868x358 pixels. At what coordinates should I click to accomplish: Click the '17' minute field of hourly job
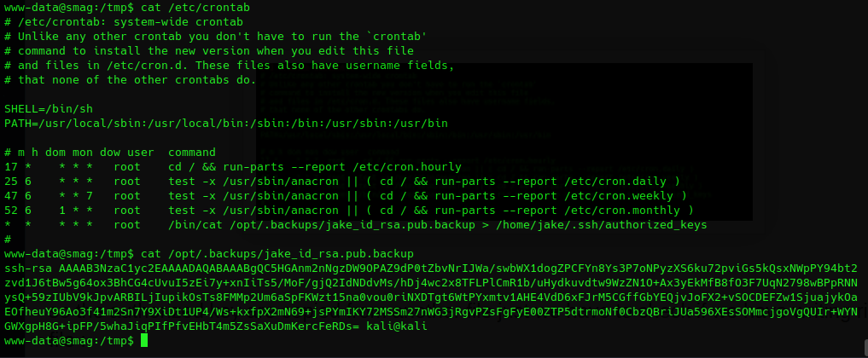[11, 167]
